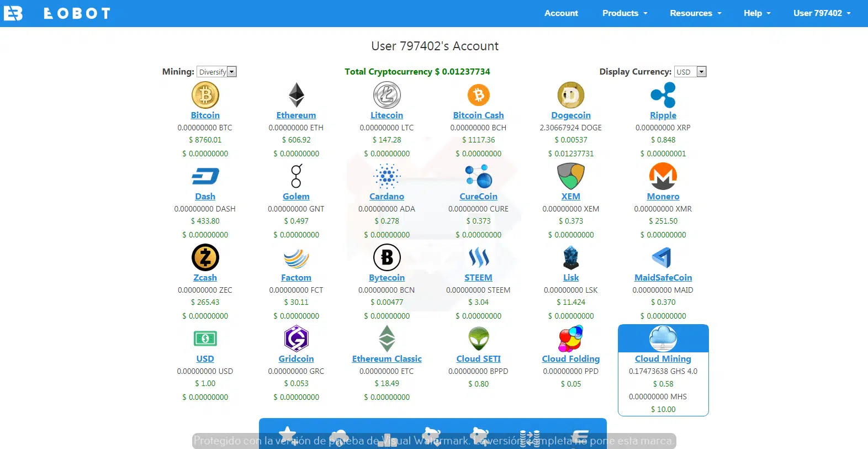This screenshot has width=868, height=449.
Task: Click the Cloud SETI alien icon
Action: (x=479, y=339)
